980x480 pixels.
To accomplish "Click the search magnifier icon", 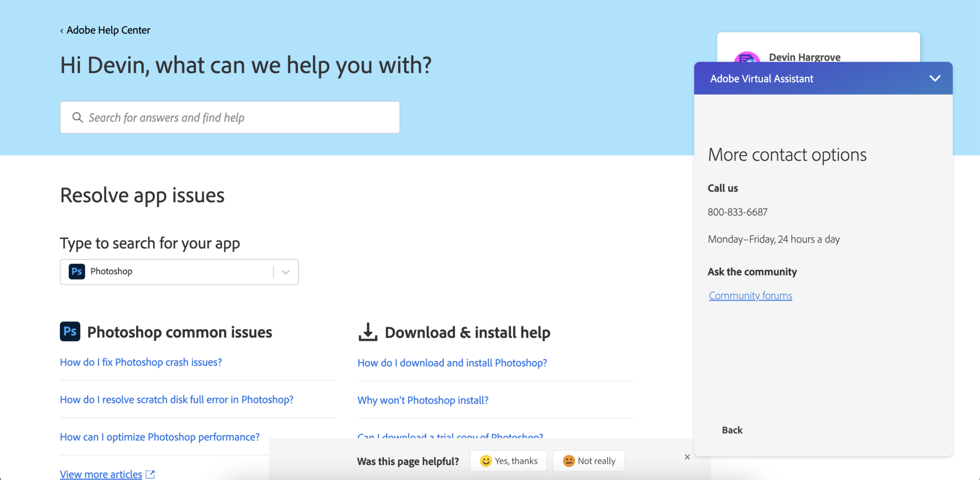I will coord(78,117).
